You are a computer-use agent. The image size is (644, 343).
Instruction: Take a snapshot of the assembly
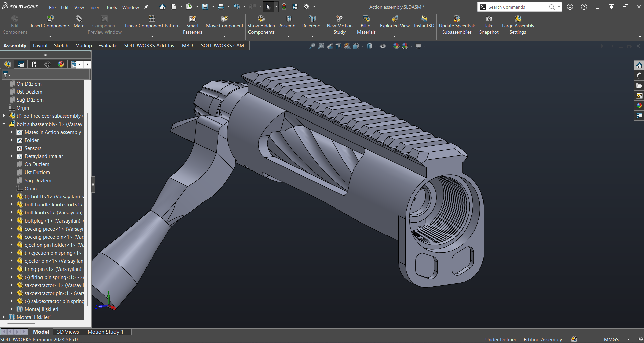click(x=489, y=19)
